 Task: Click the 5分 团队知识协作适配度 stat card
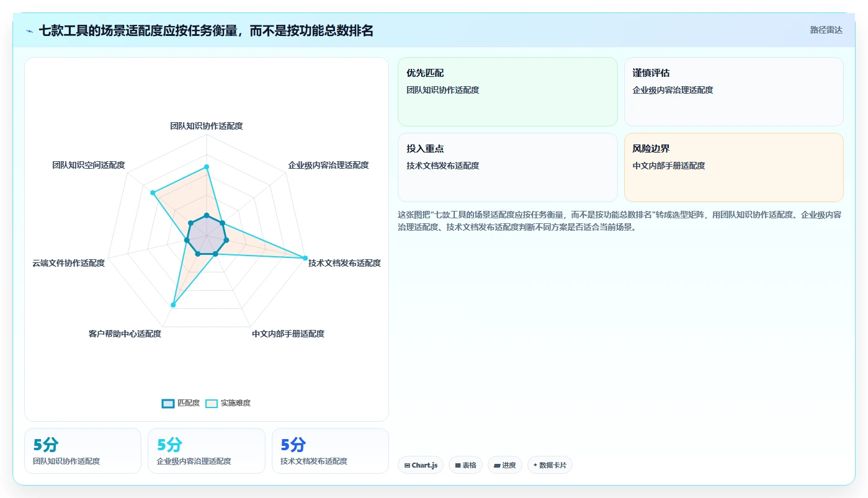pos(83,451)
